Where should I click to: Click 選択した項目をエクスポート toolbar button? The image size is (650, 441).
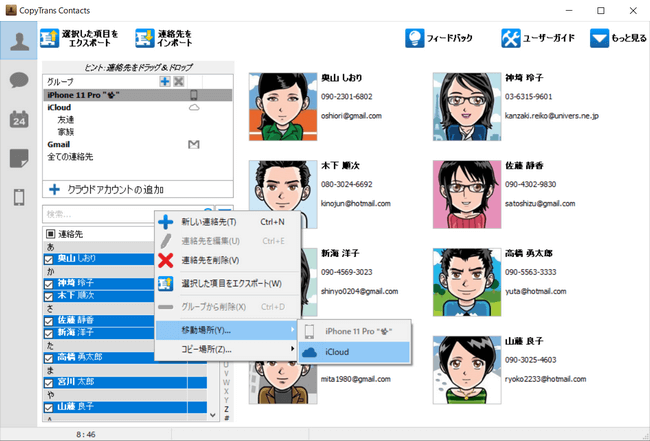click(x=79, y=38)
